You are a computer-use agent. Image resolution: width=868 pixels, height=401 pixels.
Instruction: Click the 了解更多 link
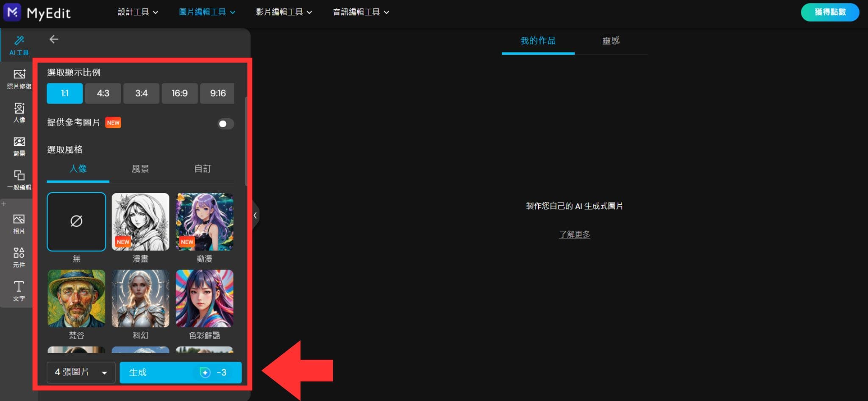tap(575, 234)
